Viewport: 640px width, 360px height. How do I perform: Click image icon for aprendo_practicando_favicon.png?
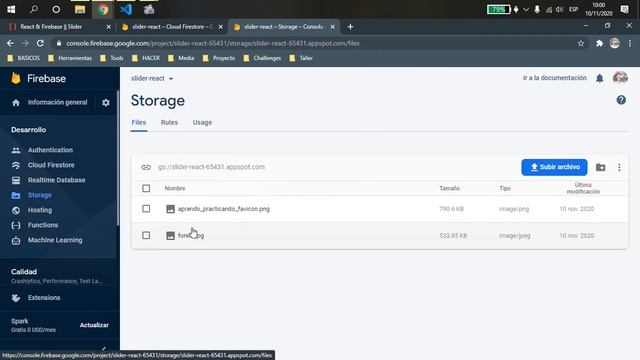point(170,209)
